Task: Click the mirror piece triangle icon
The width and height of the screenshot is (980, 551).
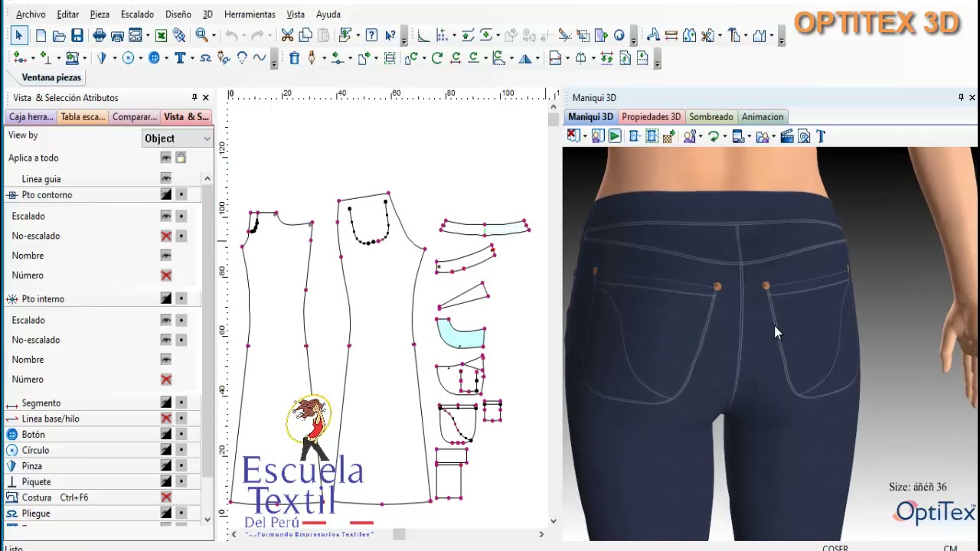Action: [525, 58]
